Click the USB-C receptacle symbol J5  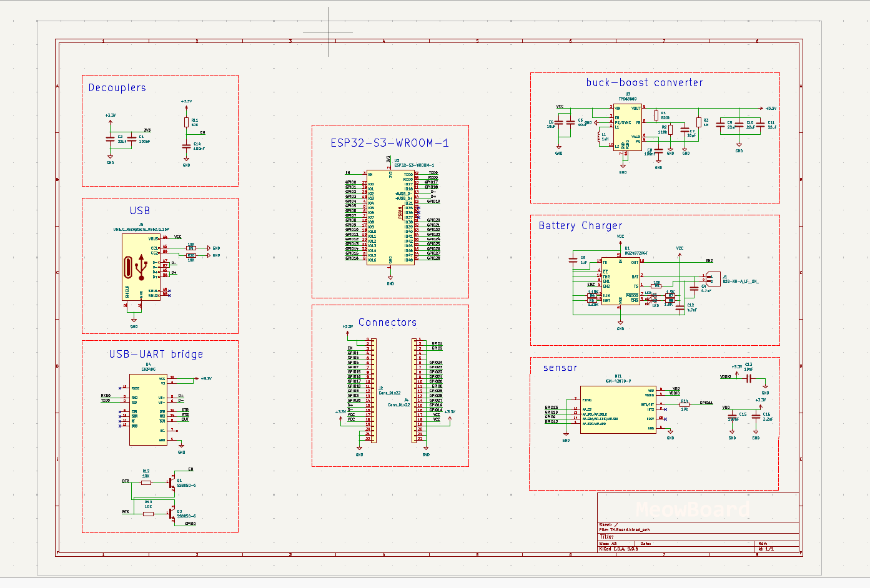coord(141,267)
